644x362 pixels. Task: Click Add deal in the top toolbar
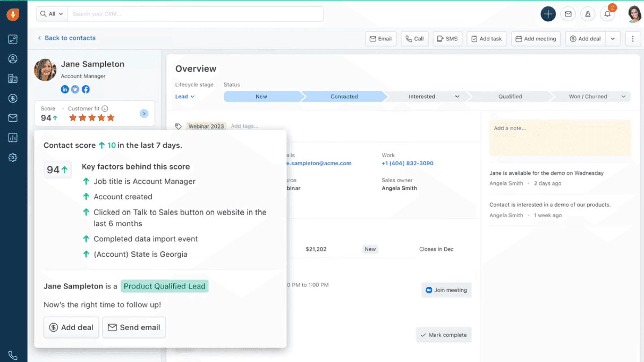pos(585,39)
